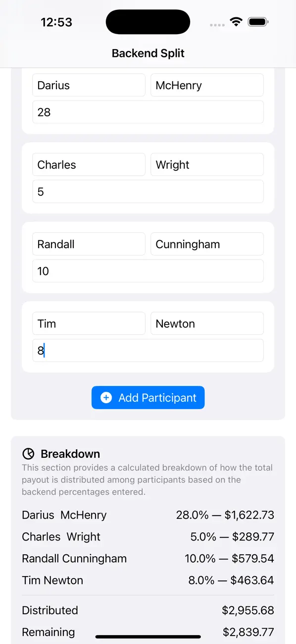Image resolution: width=296 pixels, height=644 pixels.
Task: Tap the plus icon on Add Participant
Action: (106, 397)
